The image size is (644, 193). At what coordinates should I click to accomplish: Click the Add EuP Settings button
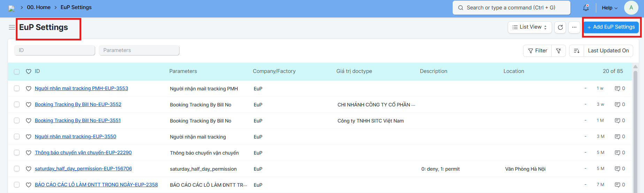(x=611, y=27)
